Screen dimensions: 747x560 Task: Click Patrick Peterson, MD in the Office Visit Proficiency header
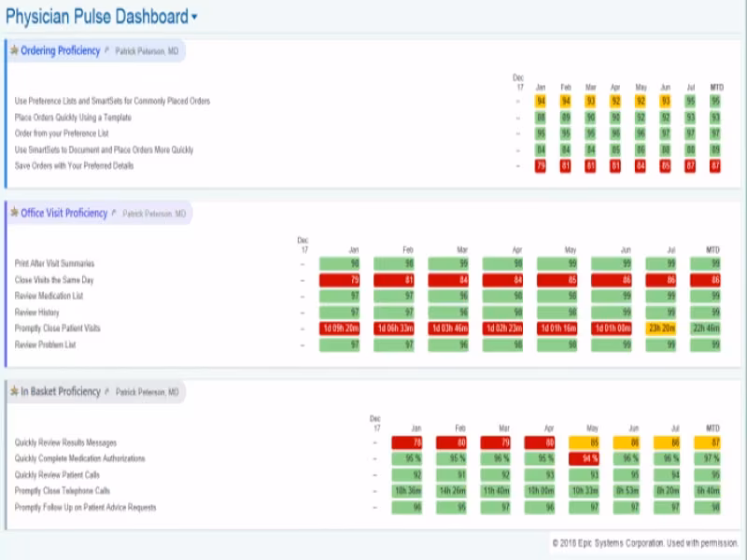click(x=154, y=214)
